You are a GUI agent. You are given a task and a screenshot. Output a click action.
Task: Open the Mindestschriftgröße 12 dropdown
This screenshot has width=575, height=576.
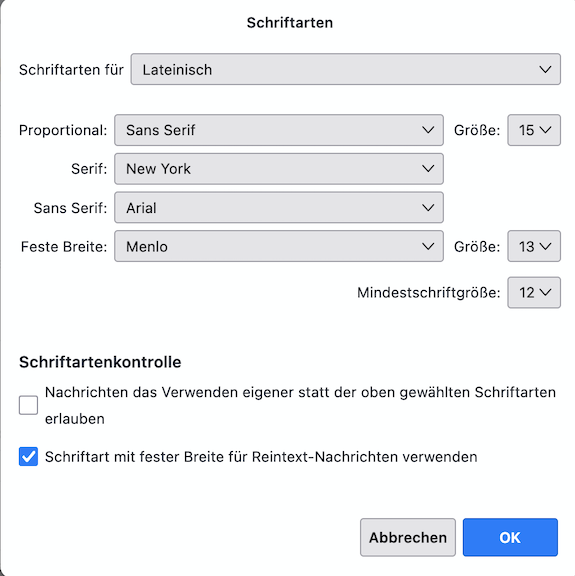tap(534, 292)
